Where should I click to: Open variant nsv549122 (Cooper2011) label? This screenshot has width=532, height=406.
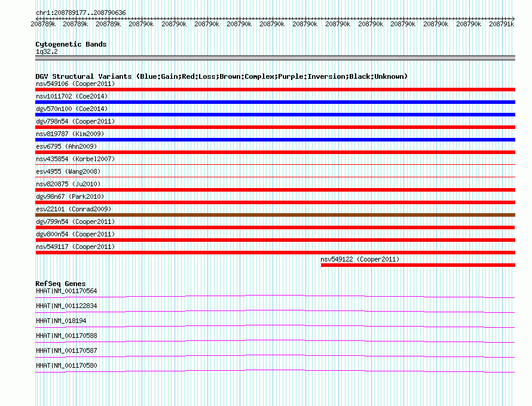(360, 259)
